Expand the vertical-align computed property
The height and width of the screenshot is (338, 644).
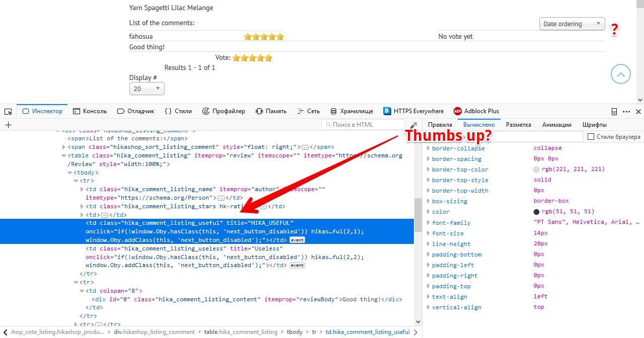tap(428, 307)
